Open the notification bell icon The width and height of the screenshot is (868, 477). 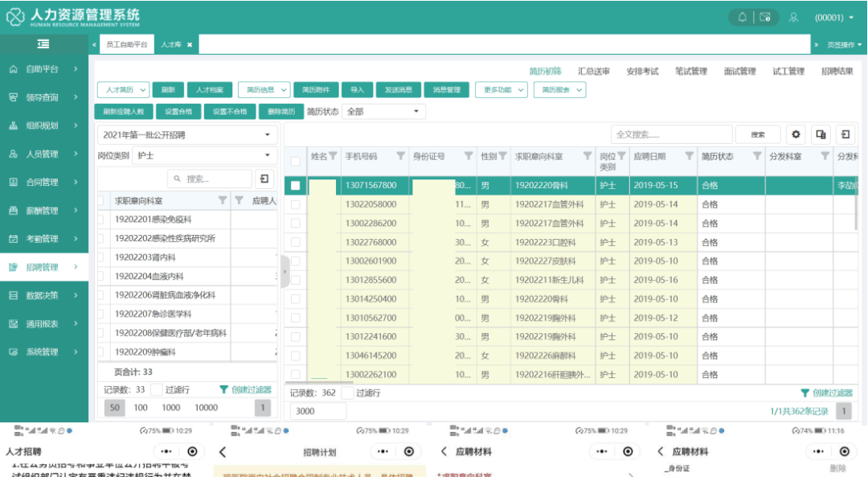coord(742,17)
